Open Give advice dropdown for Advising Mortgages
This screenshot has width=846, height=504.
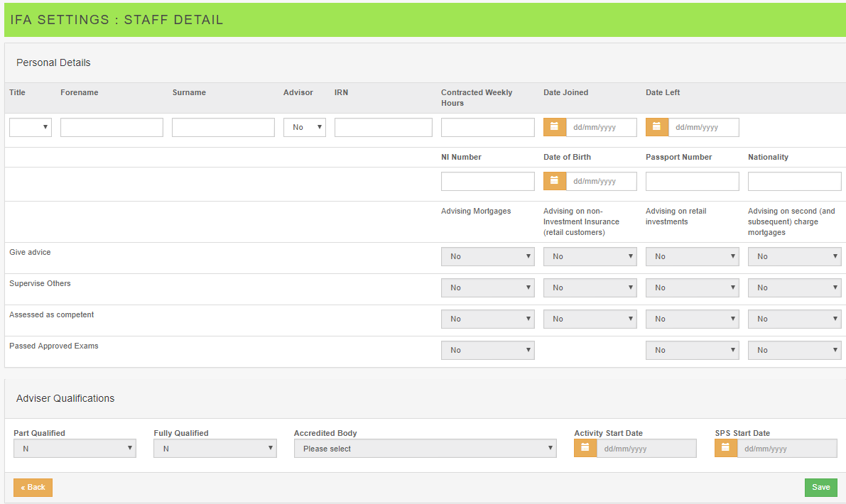point(487,256)
